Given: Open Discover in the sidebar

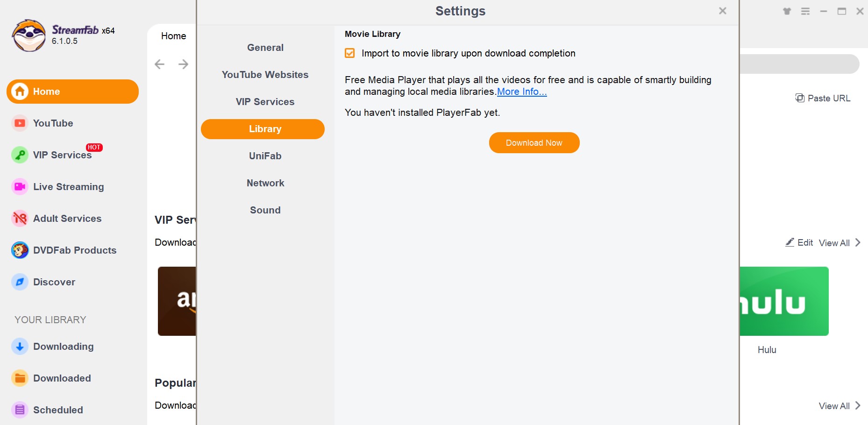Looking at the screenshot, I should point(54,282).
